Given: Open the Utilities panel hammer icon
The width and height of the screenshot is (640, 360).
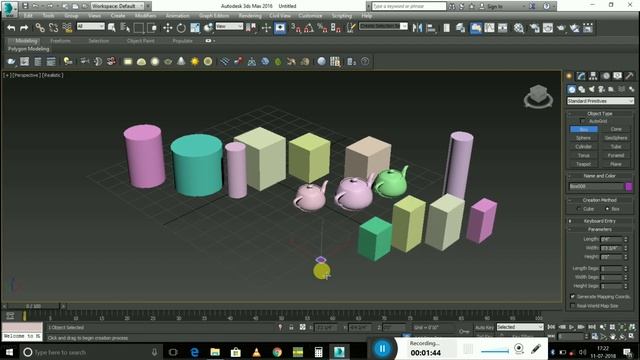Looking at the screenshot, I should pyautogui.click(x=629, y=76).
